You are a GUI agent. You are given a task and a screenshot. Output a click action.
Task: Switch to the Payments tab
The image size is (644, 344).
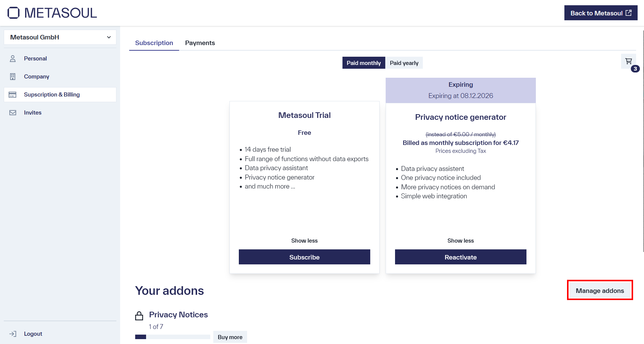[200, 43]
